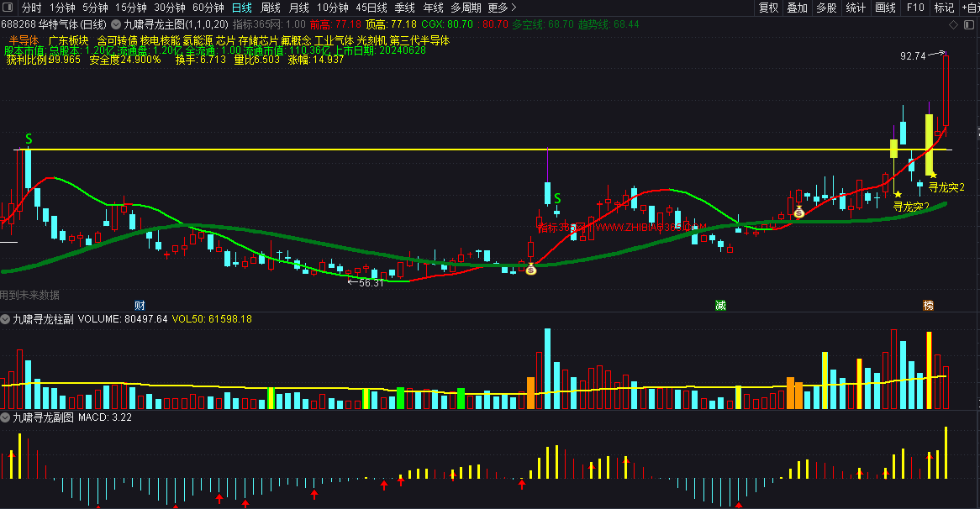Click the tallest cyan volume bar
The height and width of the screenshot is (509, 980).
pyautogui.click(x=547, y=369)
